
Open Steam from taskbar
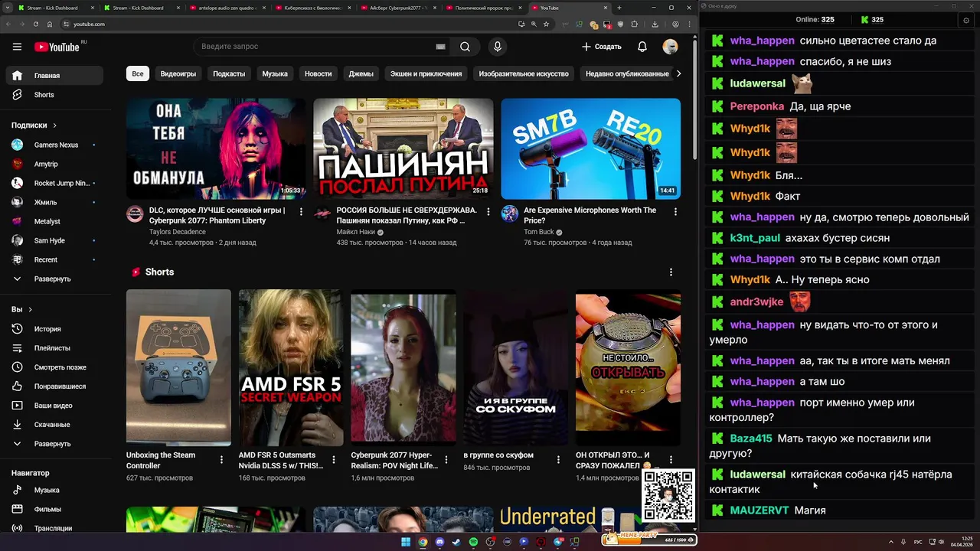(456, 542)
